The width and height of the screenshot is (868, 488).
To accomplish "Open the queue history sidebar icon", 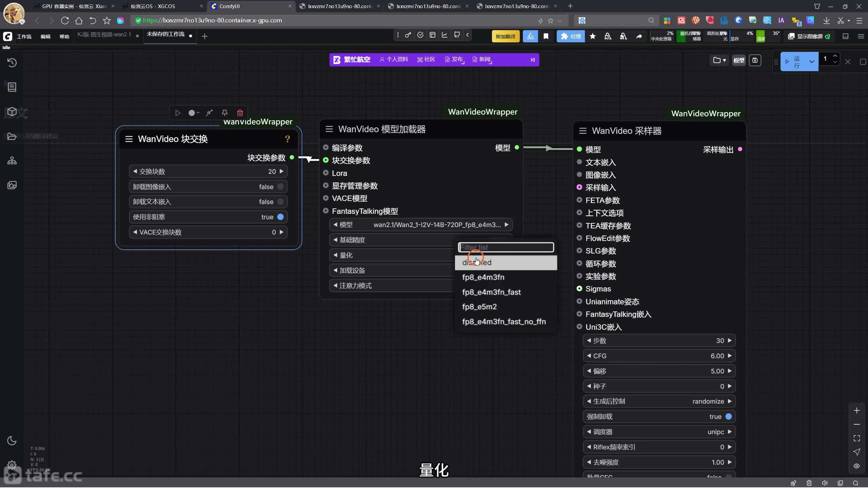I will pos(12,63).
